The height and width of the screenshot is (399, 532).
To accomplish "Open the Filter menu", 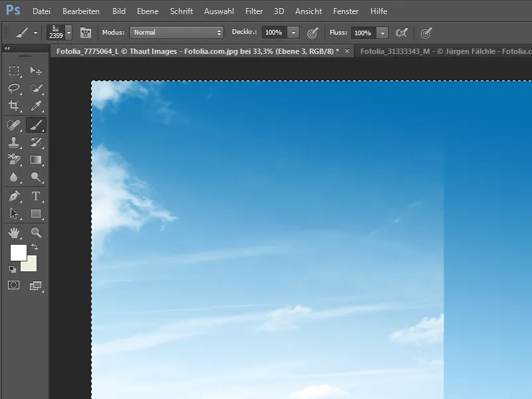I will (254, 11).
